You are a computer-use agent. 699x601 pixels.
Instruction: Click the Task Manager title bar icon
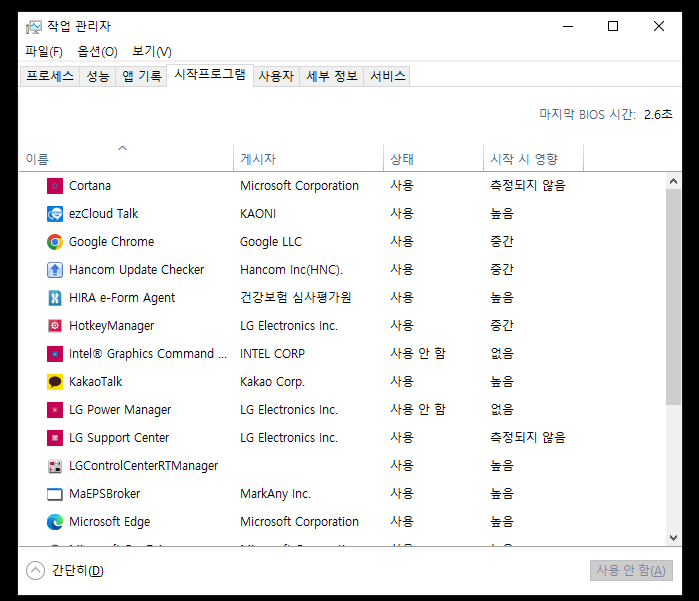coord(33,27)
